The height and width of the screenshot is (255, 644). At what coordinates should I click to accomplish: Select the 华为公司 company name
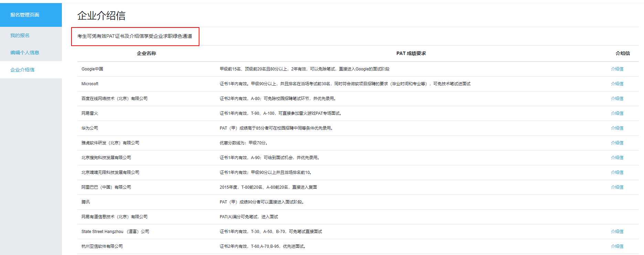90,128
